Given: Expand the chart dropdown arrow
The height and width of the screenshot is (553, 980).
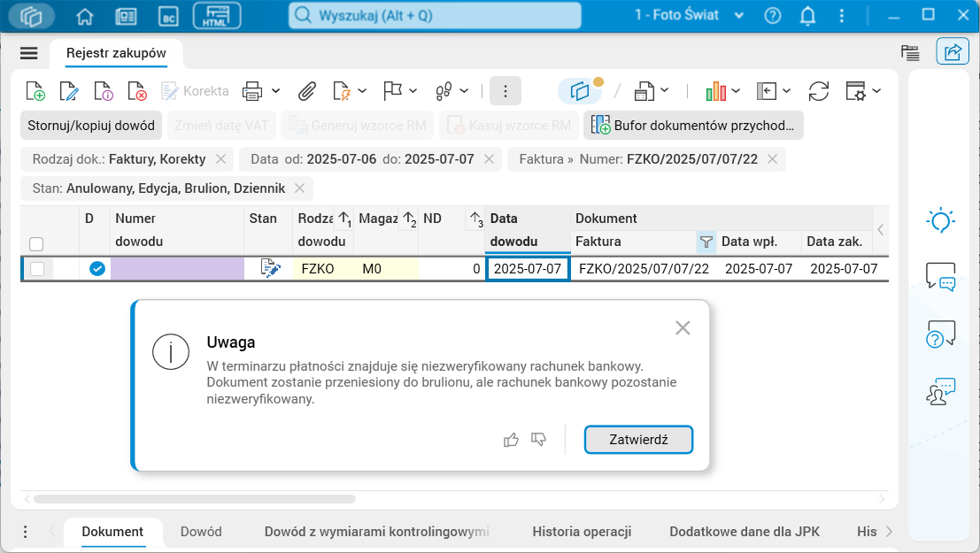Looking at the screenshot, I should pos(736,91).
